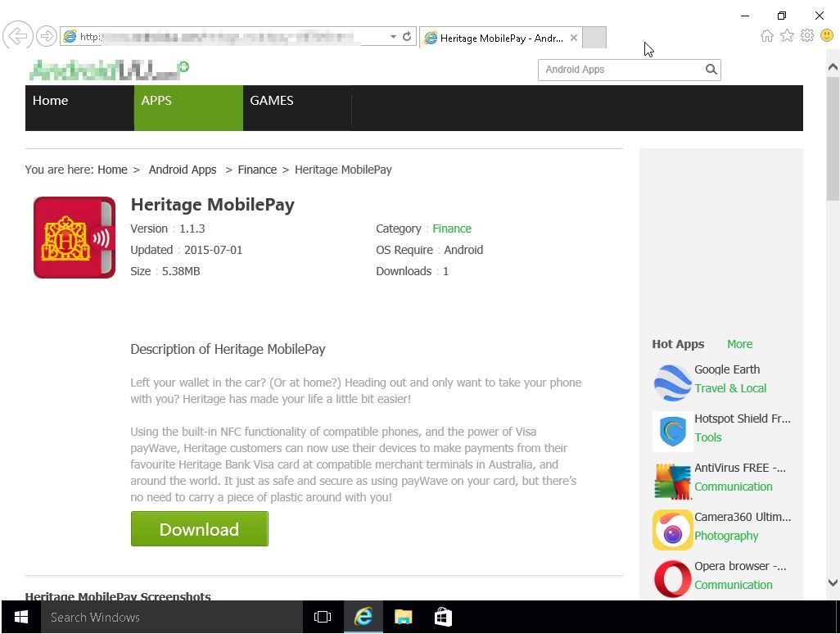The image size is (840, 634).
Task: Click the vertical scrollbar thumb
Action: (x=833, y=138)
